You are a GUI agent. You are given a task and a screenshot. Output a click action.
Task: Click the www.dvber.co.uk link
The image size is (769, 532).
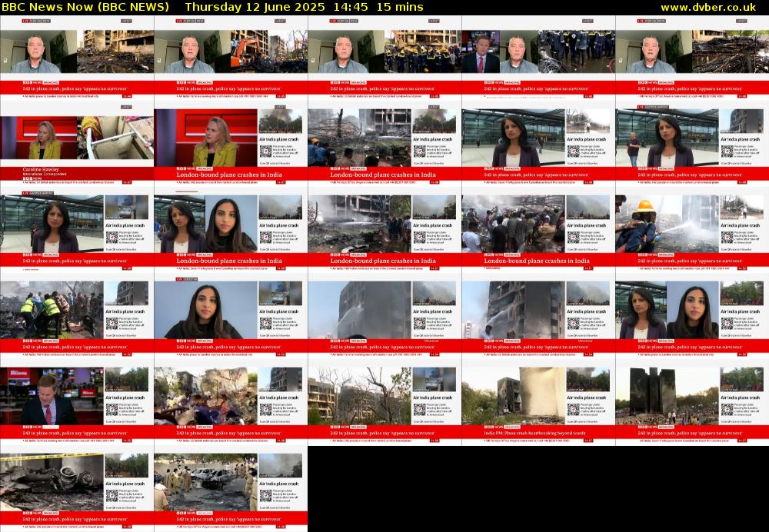[x=708, y=7]
